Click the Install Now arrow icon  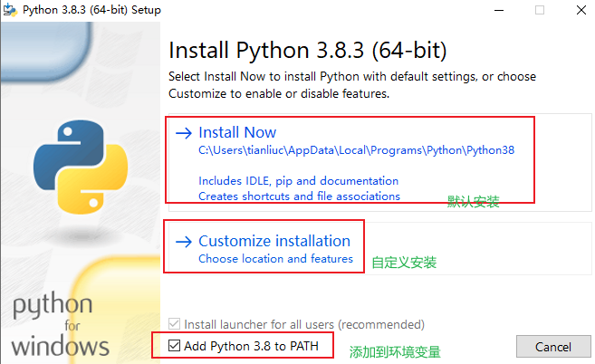click(184, 133)
